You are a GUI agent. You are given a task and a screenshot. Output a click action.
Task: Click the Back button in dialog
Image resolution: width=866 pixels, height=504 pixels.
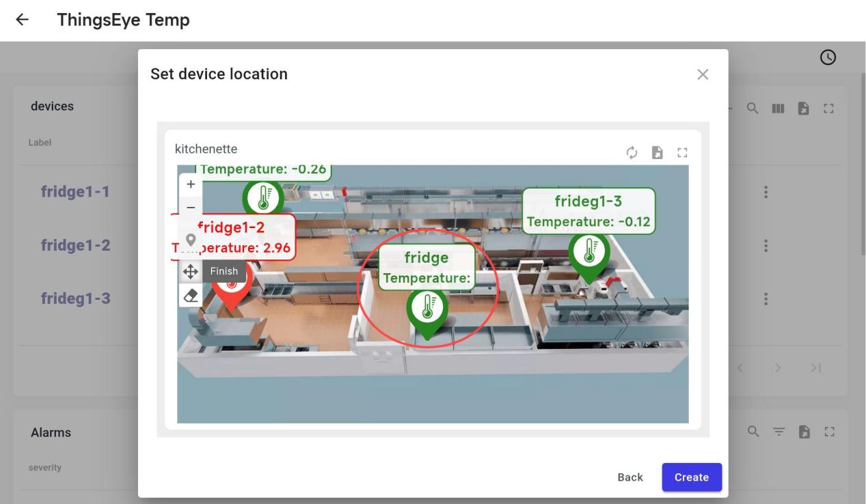point(630,477)
